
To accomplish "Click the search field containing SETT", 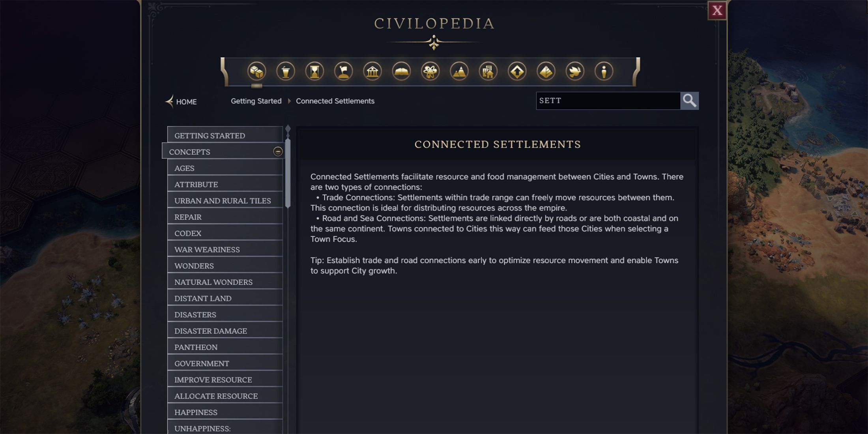I will coord(608,101).
